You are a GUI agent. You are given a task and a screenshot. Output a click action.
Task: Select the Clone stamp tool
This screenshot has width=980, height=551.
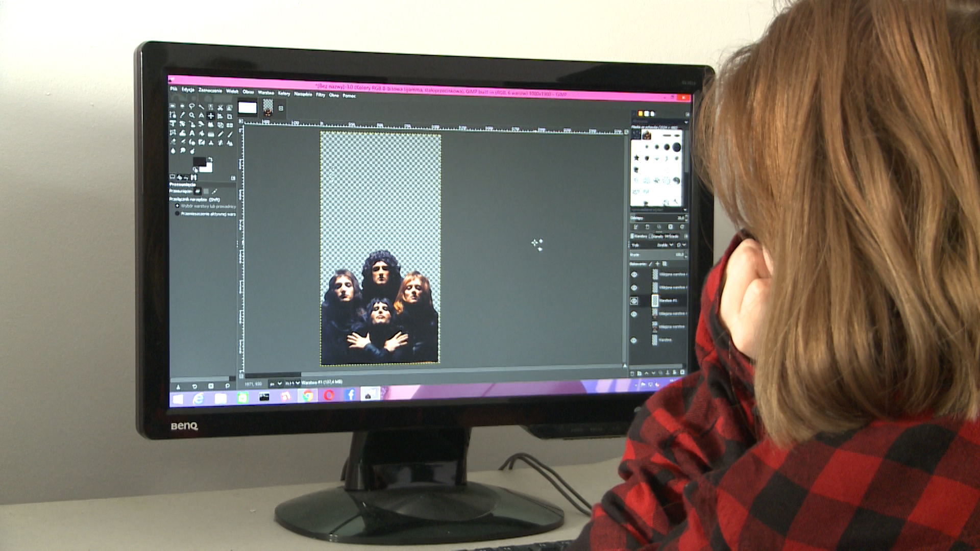[211, 143]
